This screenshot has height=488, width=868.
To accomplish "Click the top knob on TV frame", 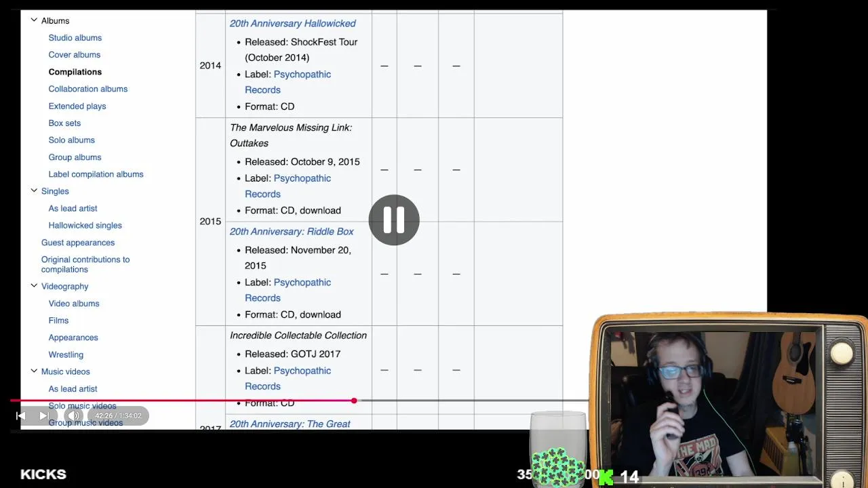I will point(842,353).
